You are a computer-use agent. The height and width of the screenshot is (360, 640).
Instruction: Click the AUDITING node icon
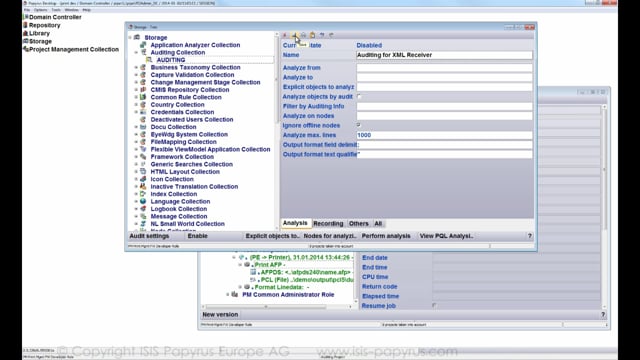(x=149, y=60)
